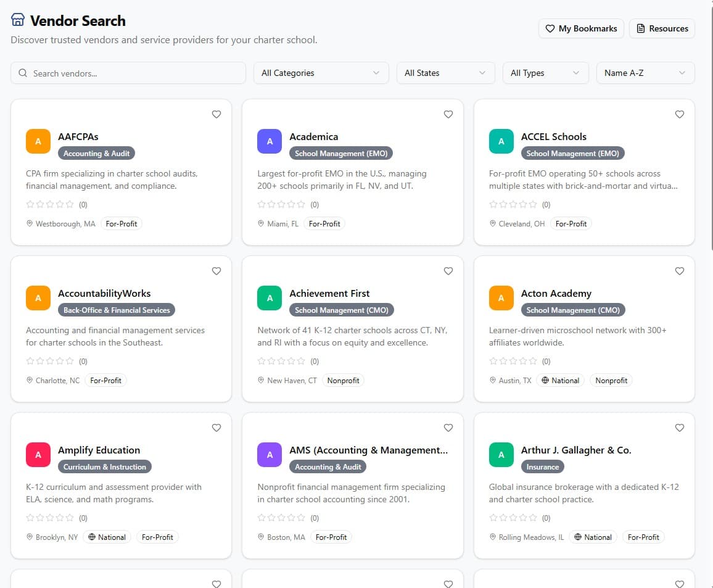Open the Resources page
This screenshot has width=713, height=588.
point(662,28)
